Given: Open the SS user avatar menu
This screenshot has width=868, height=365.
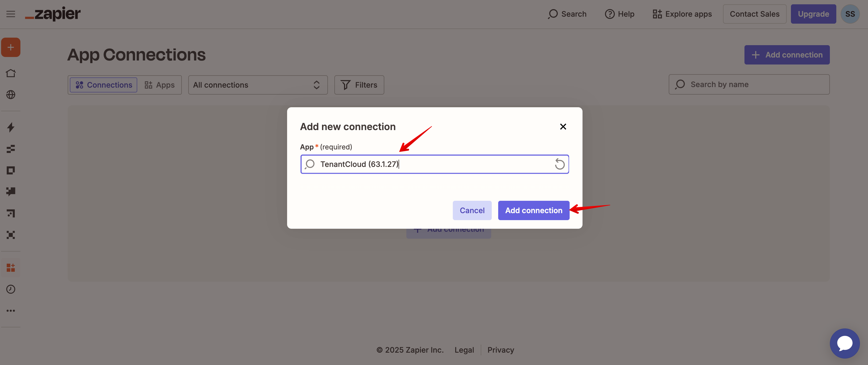Looking at the screenshot, I should (x=850, y=14).
